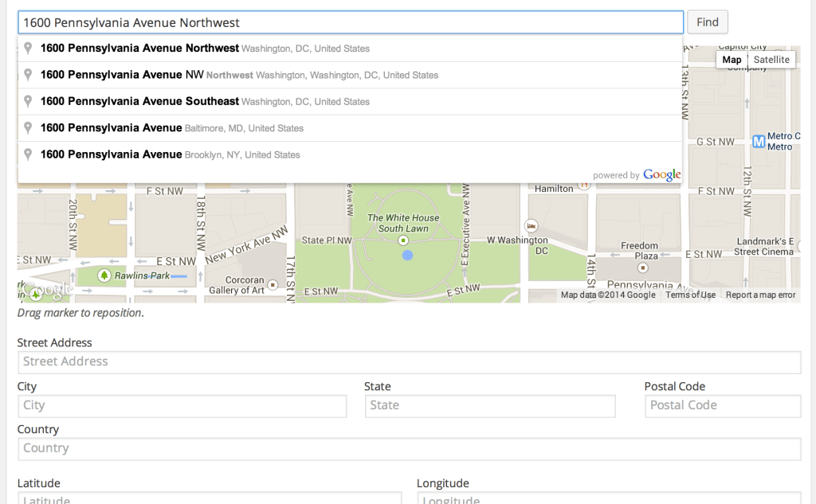Viewport: 816px width, 504px height.
Task: Switch map to Satellite view
Action: pos(771,60)
